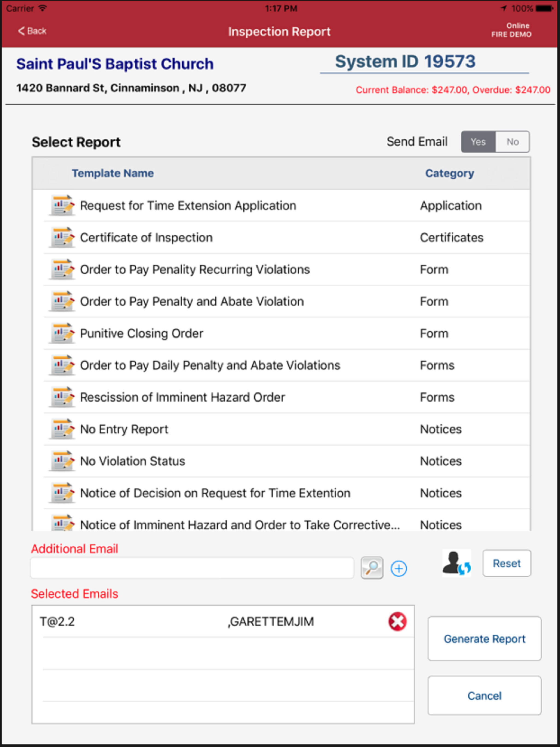Click Rescission of Imminent Hazard Order icon
The image size is (560, 747).
[x=62, y=397]
